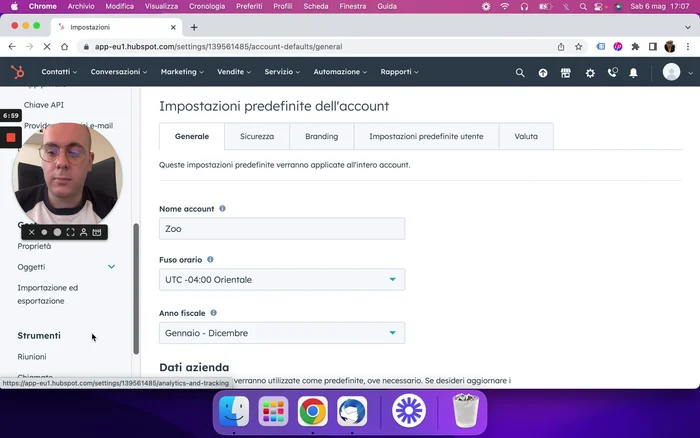The width and height of the screenshot is (700, 438).
Task: Open Chiave API in the sidebar
Action: tap(44, 105)
